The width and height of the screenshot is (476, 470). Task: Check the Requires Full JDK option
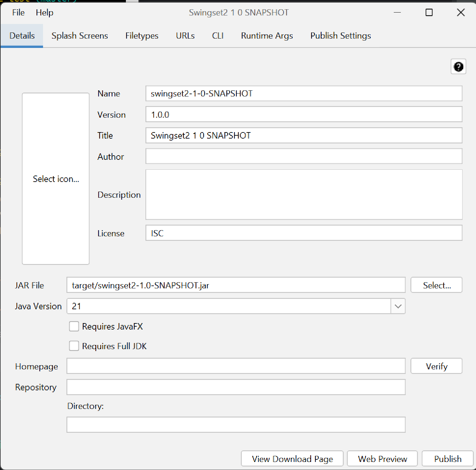point(74,346)
